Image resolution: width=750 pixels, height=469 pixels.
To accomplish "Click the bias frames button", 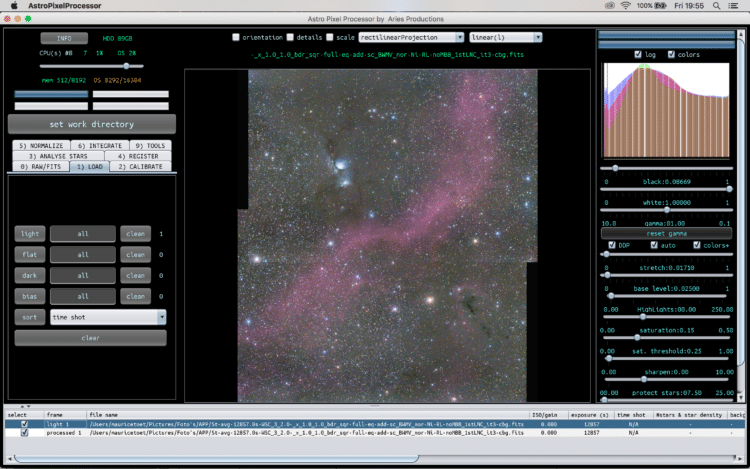I will (30, 296).
